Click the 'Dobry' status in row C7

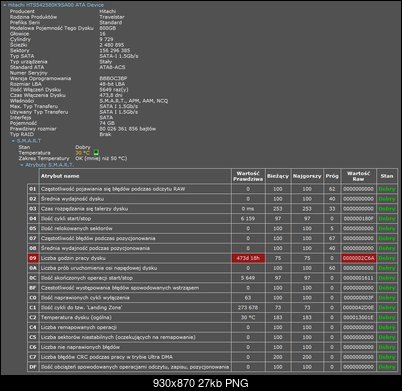point(387,357)
